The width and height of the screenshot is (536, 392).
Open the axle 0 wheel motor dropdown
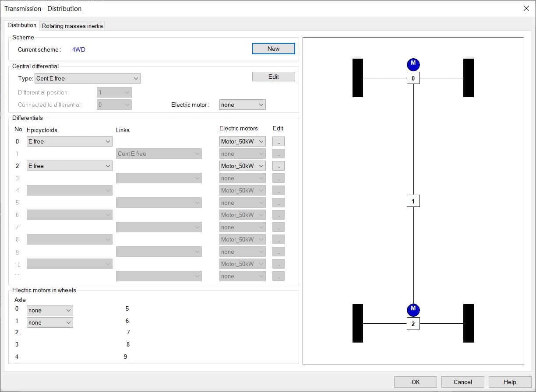point(49,310)
